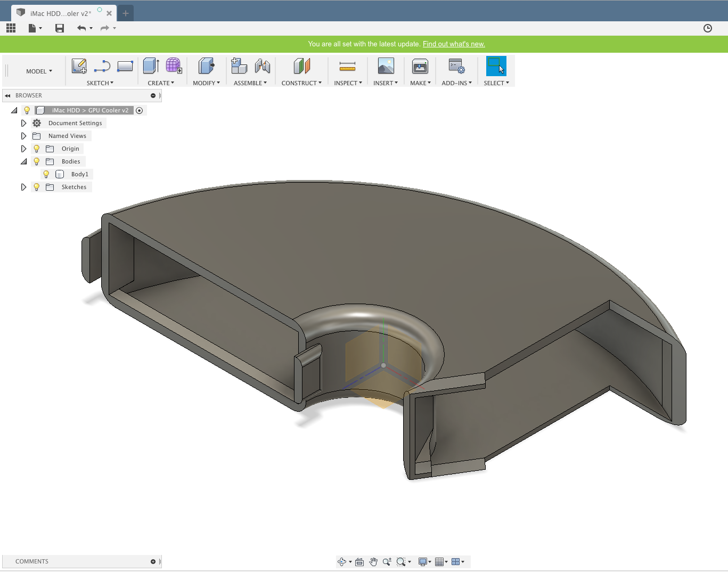
Task: Click the Create Sketch icon
Action: (x=79, y=66)
